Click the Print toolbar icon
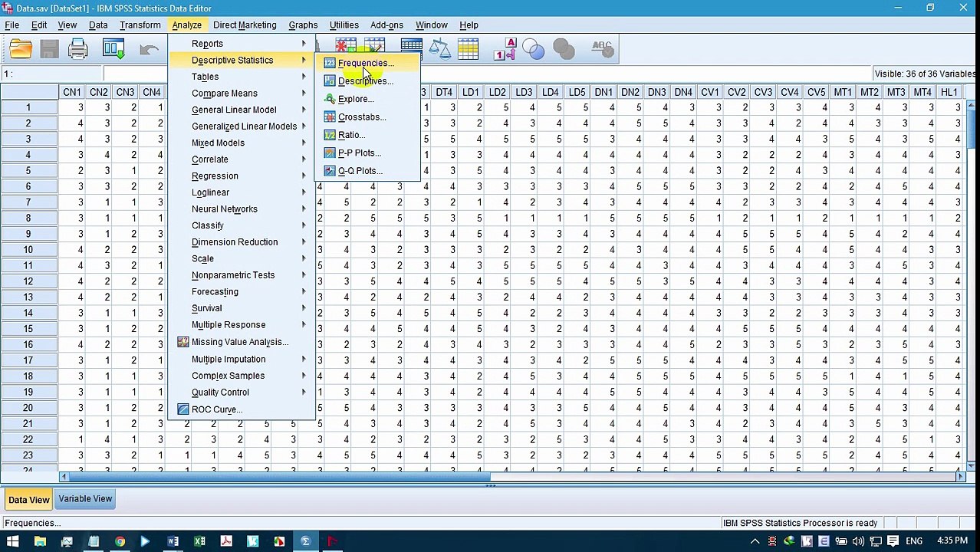Image resolution: width=980 pixels, height=552 pixels. point(77,50)
